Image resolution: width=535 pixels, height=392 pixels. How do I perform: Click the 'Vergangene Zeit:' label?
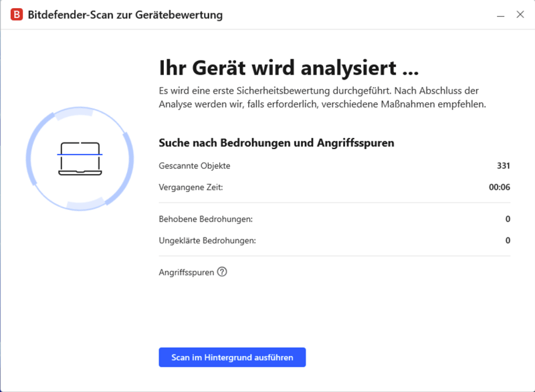click(191, 187)
